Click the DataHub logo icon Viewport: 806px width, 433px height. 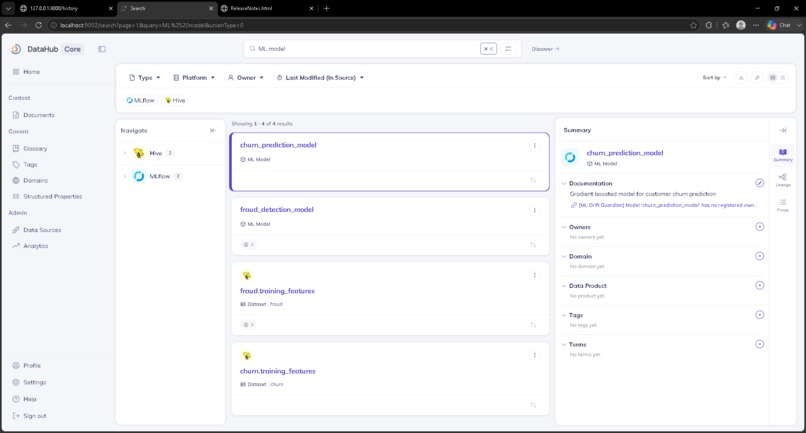(x=16, y=49)
